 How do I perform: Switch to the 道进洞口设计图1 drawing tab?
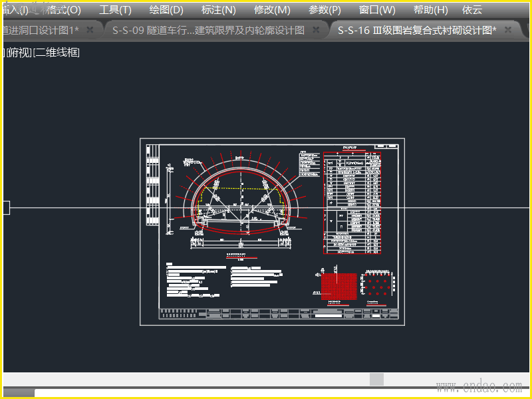[40, 31]
